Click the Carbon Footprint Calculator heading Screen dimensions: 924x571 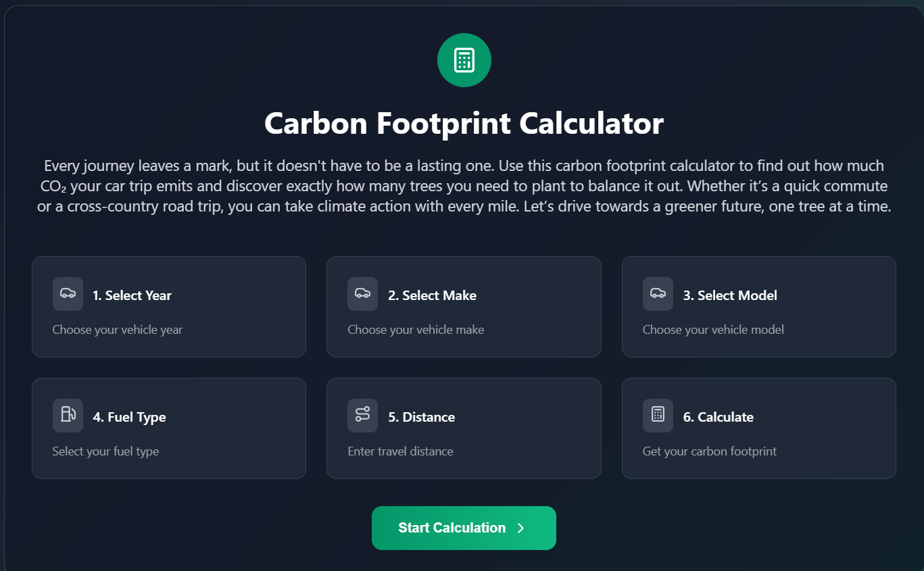pyautogui.click(x=464, y=124)
